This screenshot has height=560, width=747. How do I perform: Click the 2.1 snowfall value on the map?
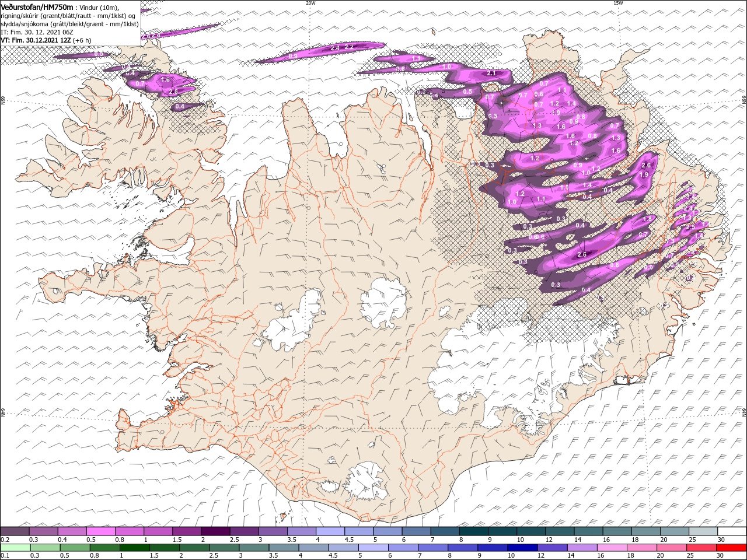tap(491, 73)
